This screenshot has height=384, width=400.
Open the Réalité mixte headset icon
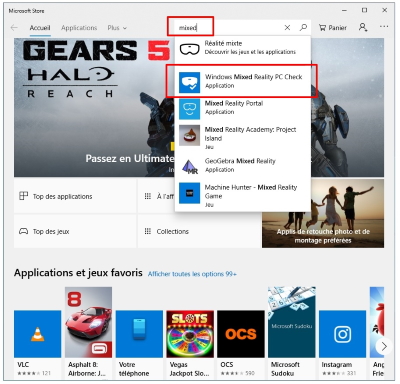[190, 49]
